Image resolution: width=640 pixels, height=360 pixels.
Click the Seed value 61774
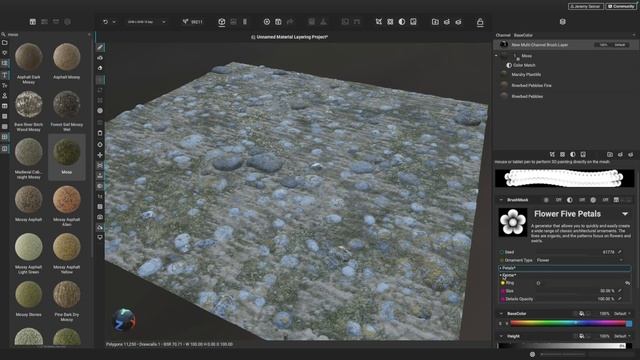[x=608, y=252]
